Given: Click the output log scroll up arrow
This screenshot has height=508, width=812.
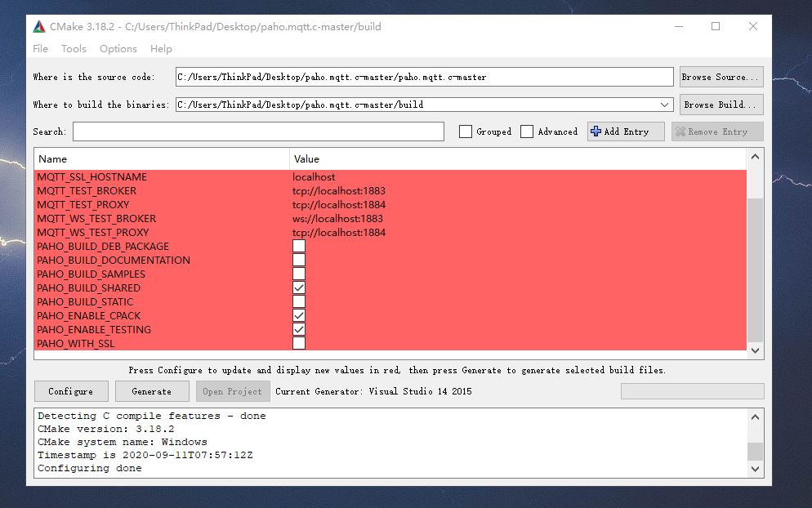Looking at the screenshot, I should point(755,417).
